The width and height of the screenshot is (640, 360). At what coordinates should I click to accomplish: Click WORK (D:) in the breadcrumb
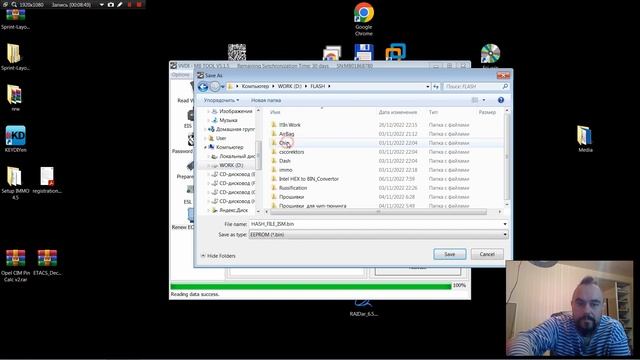[x=289, y=87]
